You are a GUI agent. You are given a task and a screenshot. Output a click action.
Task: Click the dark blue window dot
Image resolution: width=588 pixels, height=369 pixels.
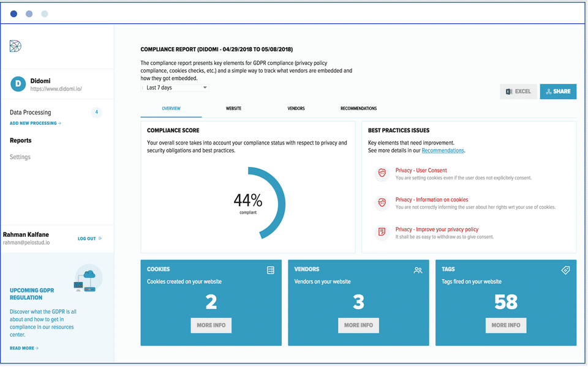tap(14, 14)
